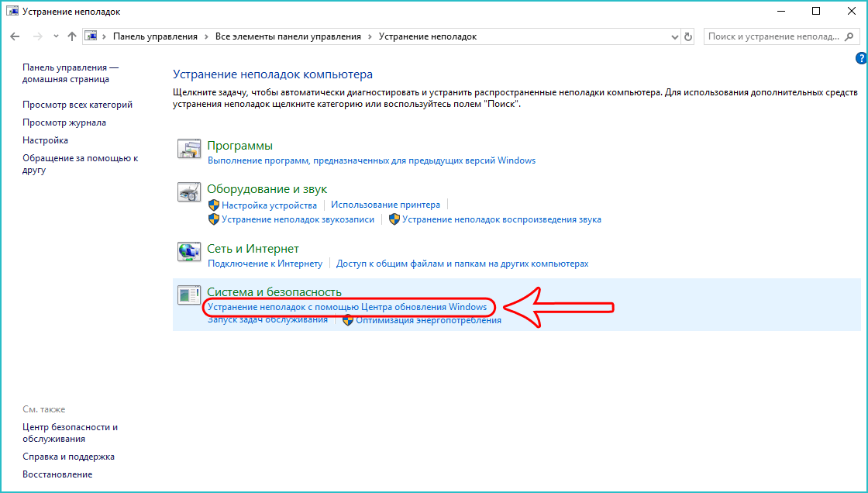Click the 'Оборудование и звук' category icon
Viewport: 868px width, 493px height.
(189, 192)
